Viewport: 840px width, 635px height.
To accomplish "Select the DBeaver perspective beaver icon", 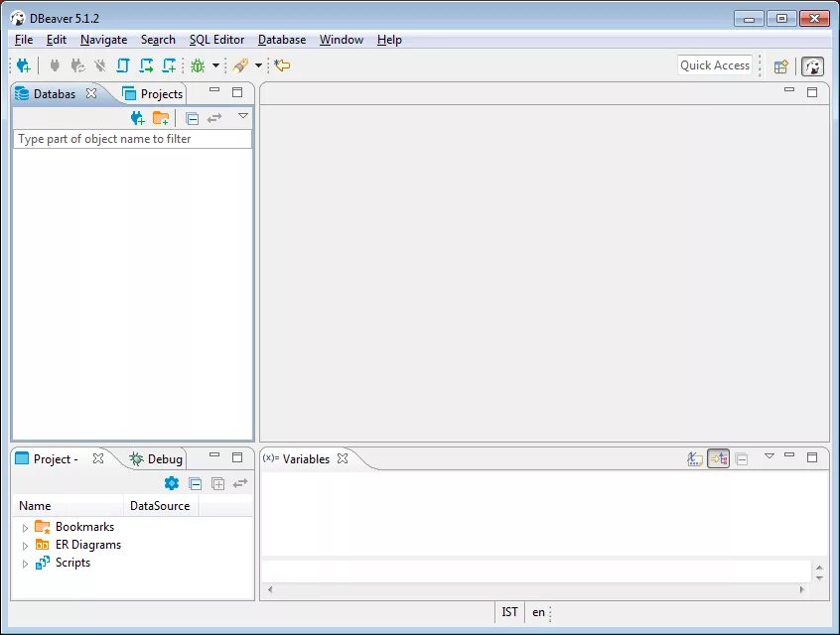I will click(812, 66).
